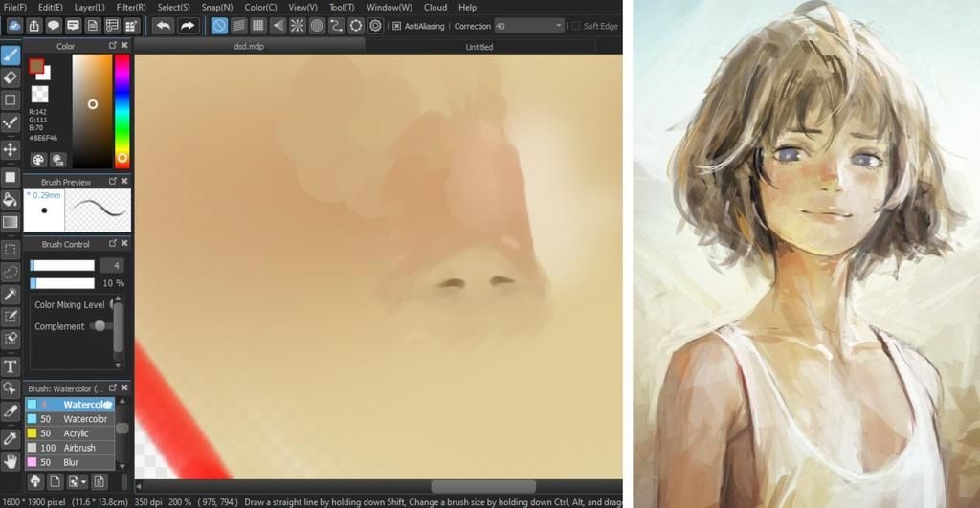Open the Correction value dropdown
Image resolution: width=980 pixels, height=508 pixels.
point(558,26)
